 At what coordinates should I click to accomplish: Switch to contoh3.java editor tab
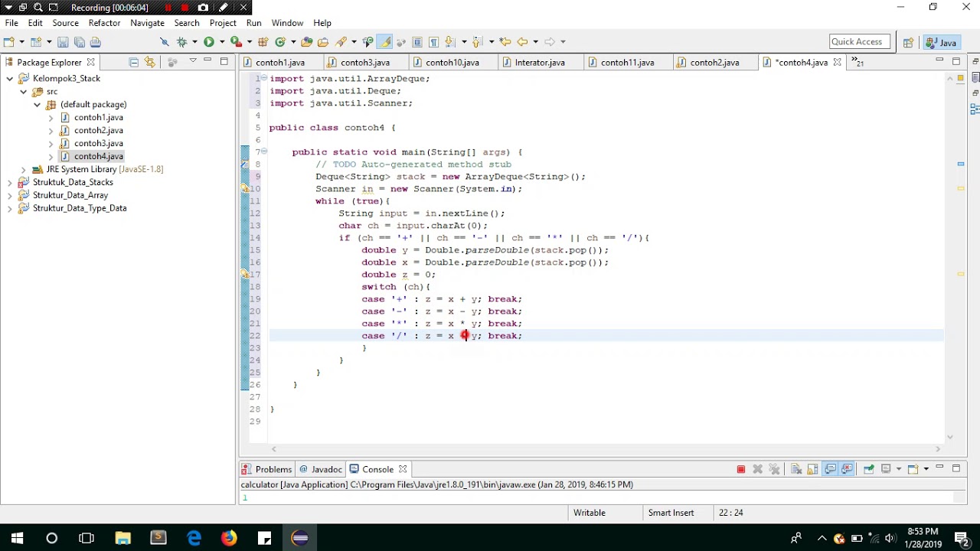[365, 62]
